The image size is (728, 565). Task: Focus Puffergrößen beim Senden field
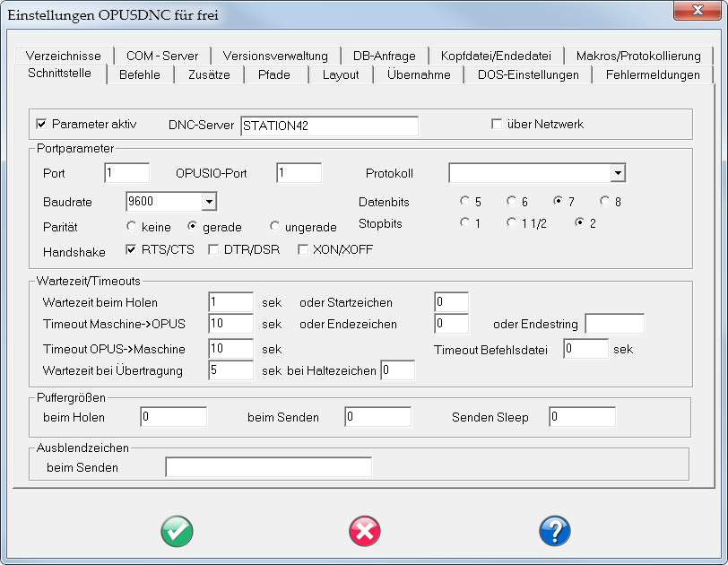click(378, 417)
